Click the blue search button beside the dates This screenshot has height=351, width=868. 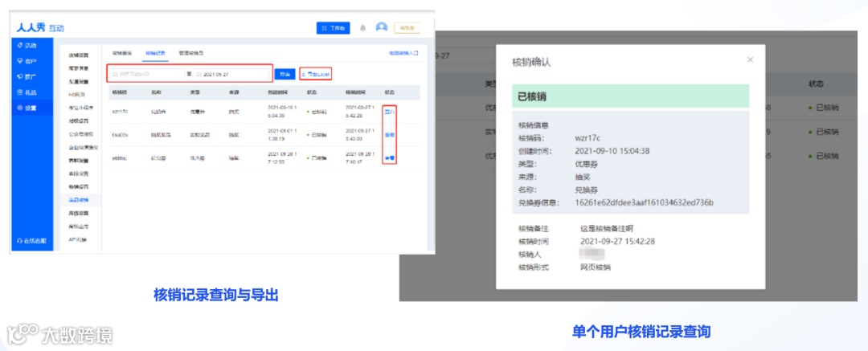285,74
